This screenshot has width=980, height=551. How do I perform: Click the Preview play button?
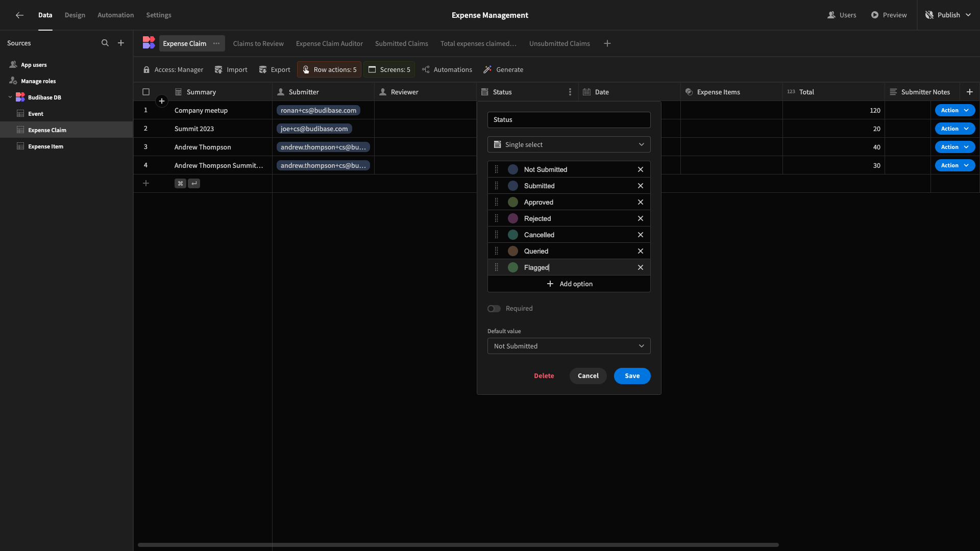889,15
